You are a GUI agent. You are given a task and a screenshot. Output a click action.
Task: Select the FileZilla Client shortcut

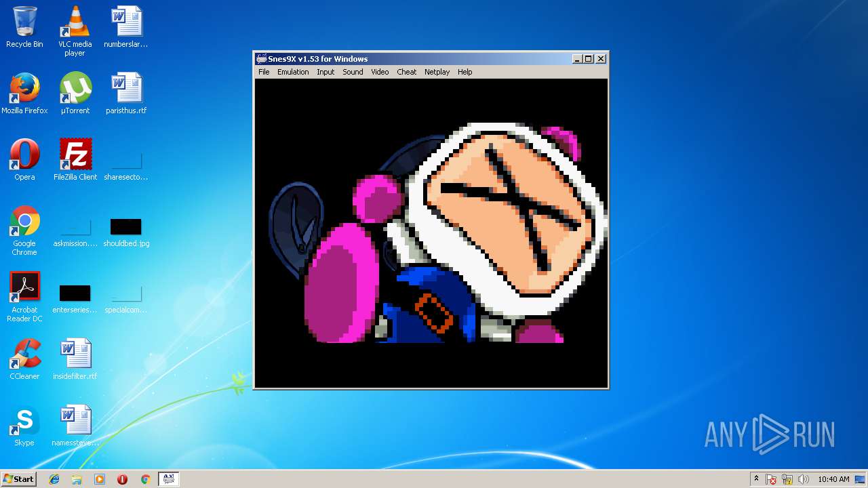point(75,160)
